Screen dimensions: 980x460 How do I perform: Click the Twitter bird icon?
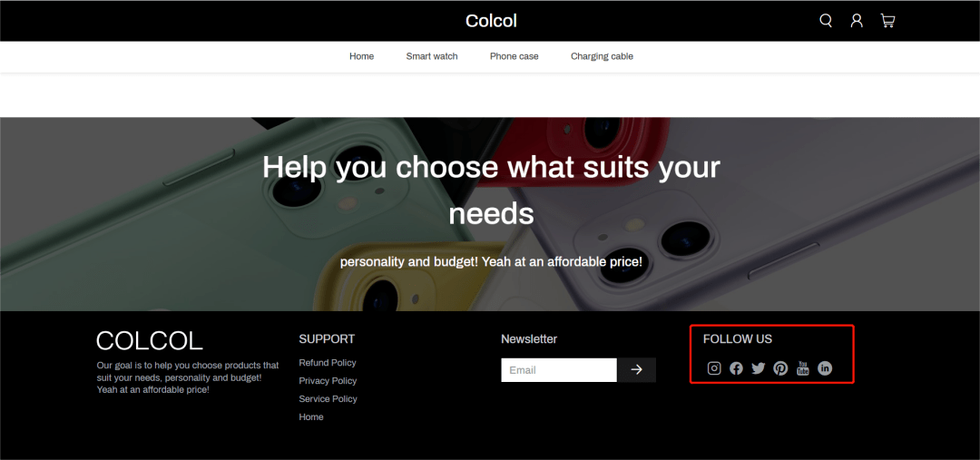(759, 368)
